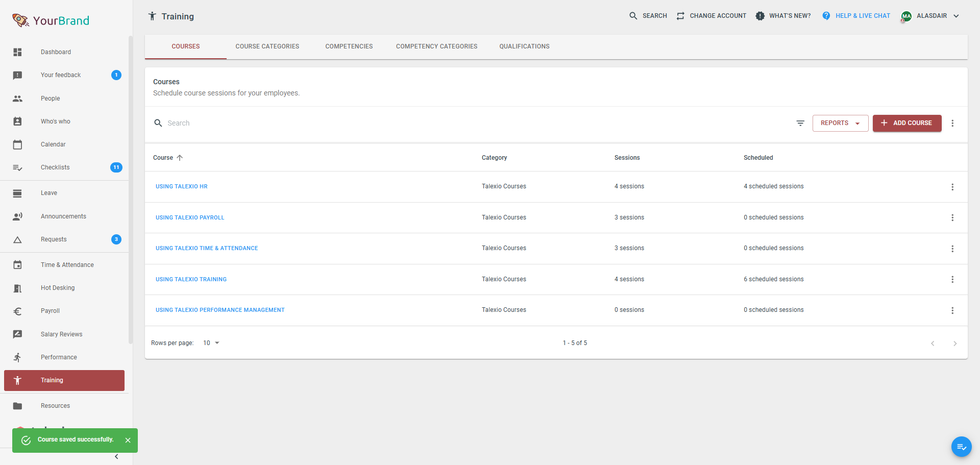Screen dimensions: 980x465
Task: Open row menu for Using Talexio Payroll
Action: [952, 217]
